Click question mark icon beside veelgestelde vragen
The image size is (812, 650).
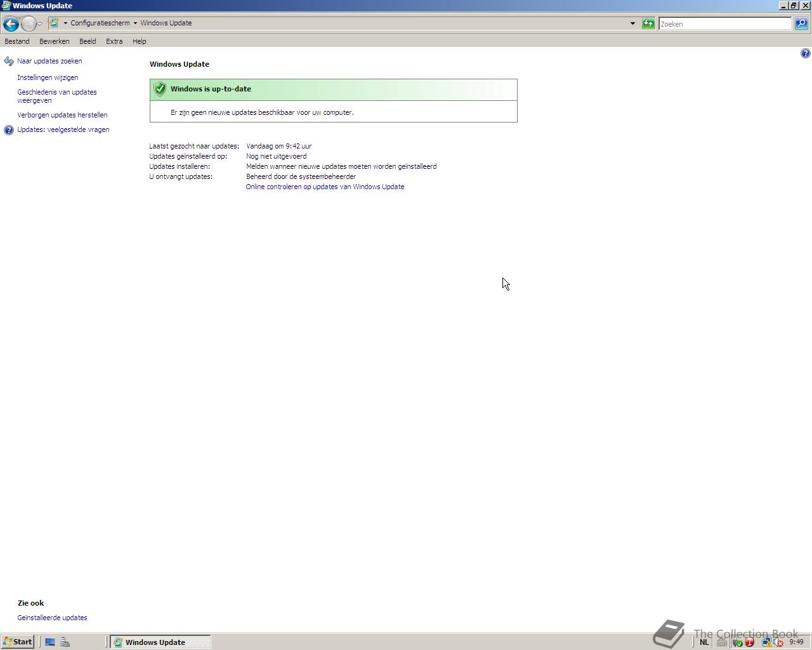point(9,130)
